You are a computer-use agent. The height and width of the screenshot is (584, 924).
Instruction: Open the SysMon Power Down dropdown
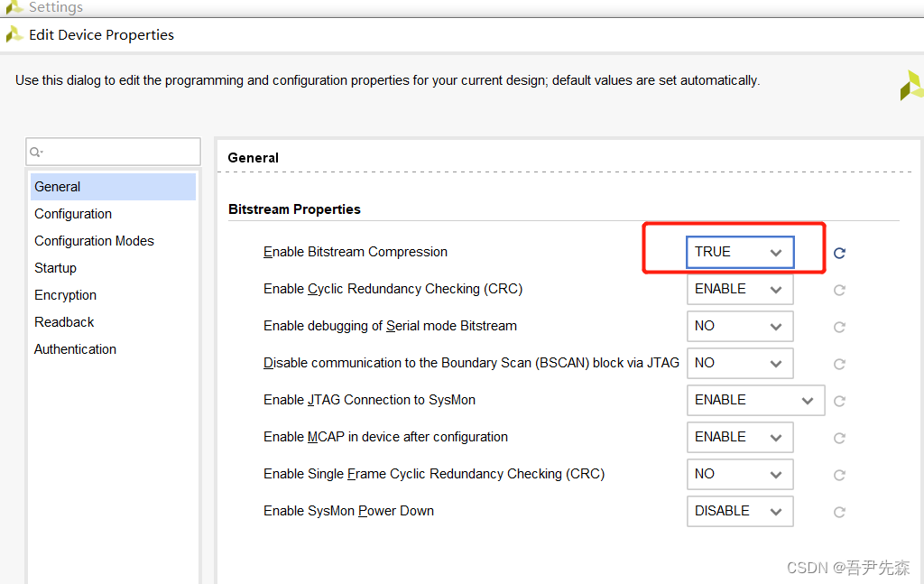click(x=740, y=512)
